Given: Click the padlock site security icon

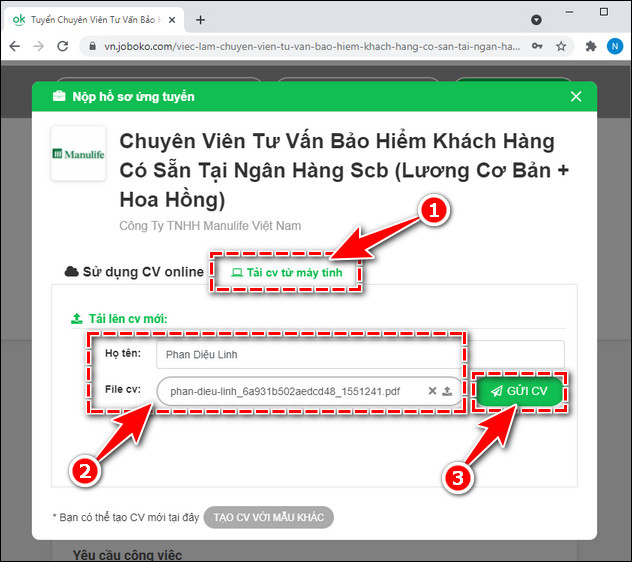Looking at the screenshot, I should pos(92,46).
